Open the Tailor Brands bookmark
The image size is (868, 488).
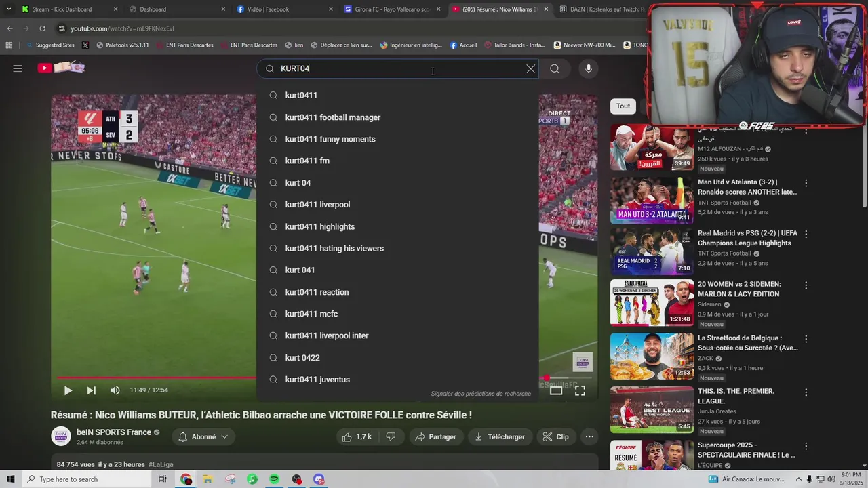pyautogui.click(x=514, y=45)
